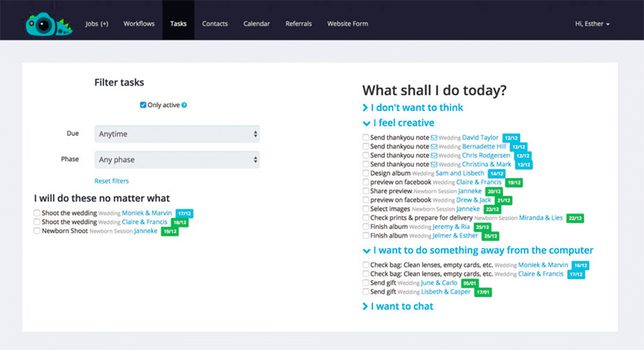Click the help icon beside Only active
The image size is (644, 350).
184,105
